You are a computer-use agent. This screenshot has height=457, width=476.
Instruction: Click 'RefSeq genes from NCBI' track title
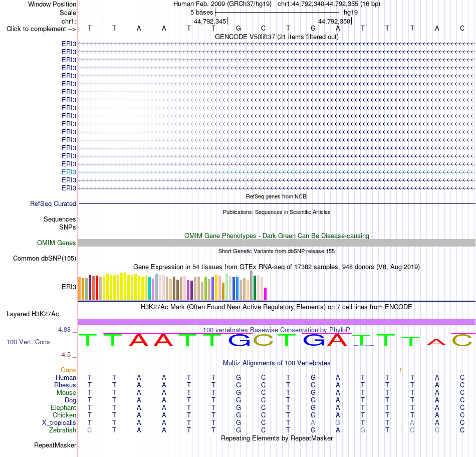tap(277, 196)
